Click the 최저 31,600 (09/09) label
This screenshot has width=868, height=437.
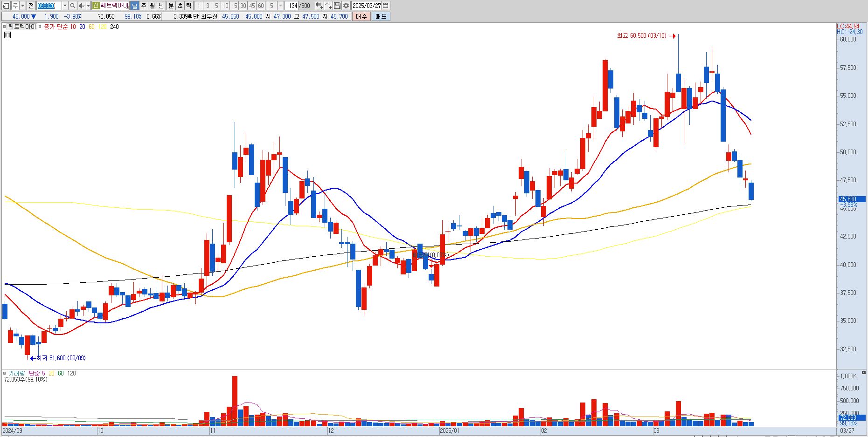point(61,358)
